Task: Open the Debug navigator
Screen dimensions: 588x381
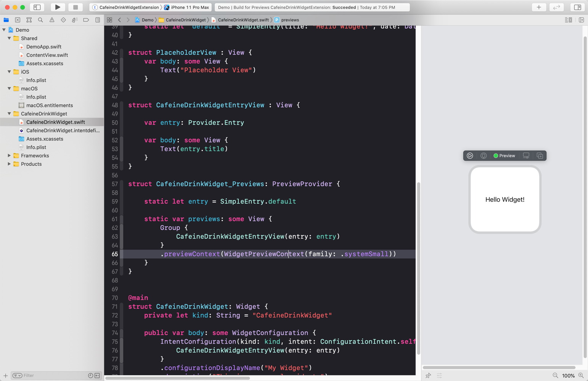Action: pos(75,20)
